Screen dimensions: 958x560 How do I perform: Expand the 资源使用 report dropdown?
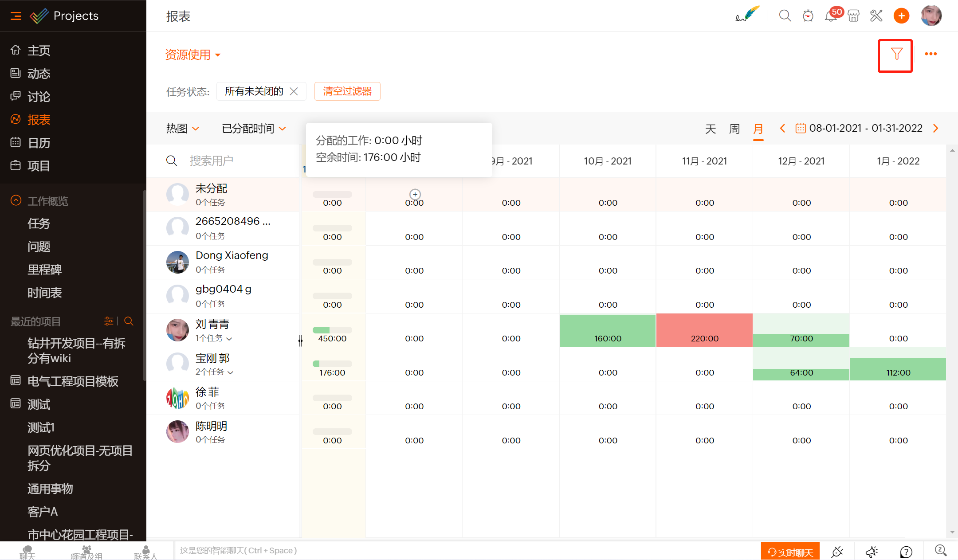[x=193, y=55]
